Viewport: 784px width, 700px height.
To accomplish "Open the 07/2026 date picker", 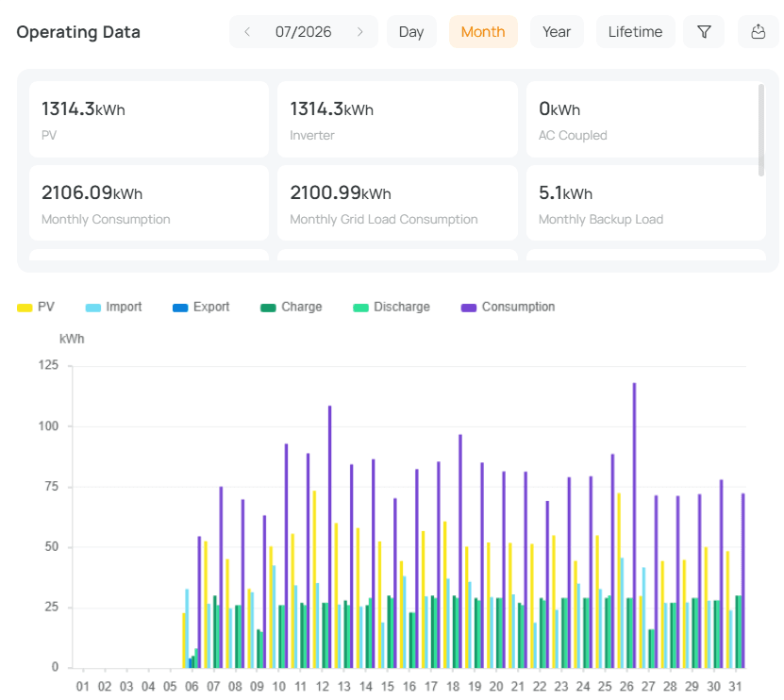I will 303,32.
